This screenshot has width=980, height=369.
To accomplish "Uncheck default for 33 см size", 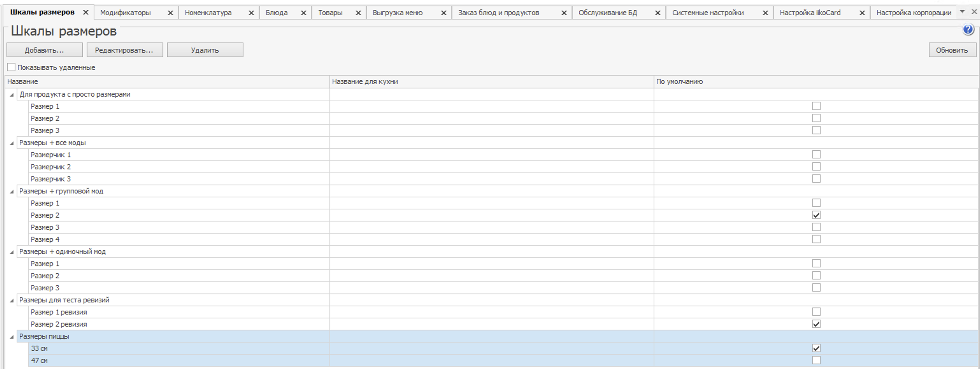I will pos(816,348).
